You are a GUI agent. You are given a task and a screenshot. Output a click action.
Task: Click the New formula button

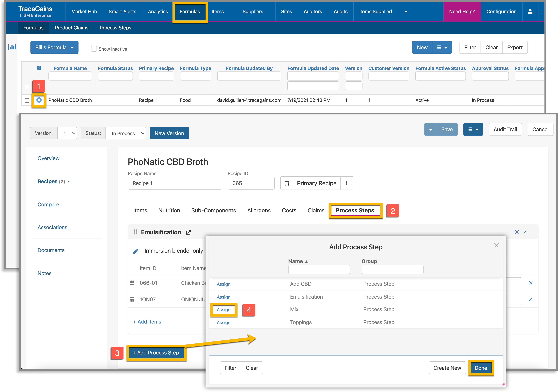point(422,47)
